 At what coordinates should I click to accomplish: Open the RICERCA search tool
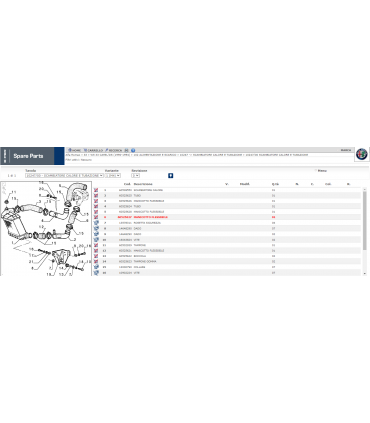[114, 150]
